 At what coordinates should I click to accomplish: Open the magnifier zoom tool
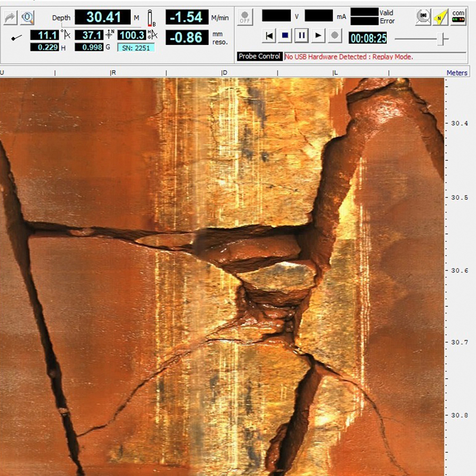(x=28, y=17)
